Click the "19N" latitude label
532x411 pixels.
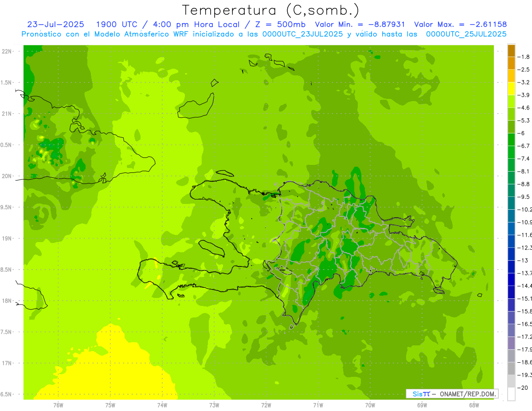pyautogui.click(x=7, y=239)
